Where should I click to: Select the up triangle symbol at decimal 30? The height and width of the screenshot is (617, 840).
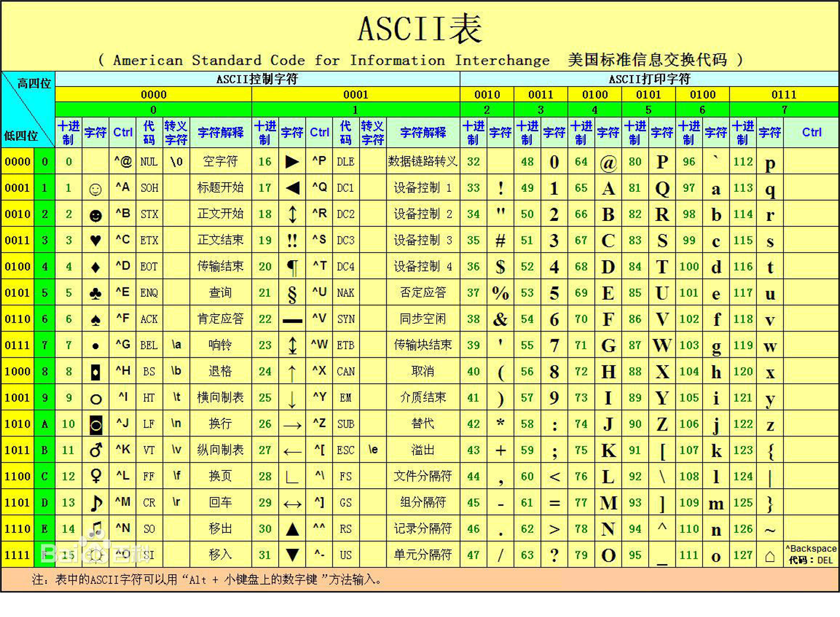click(292, 528)
